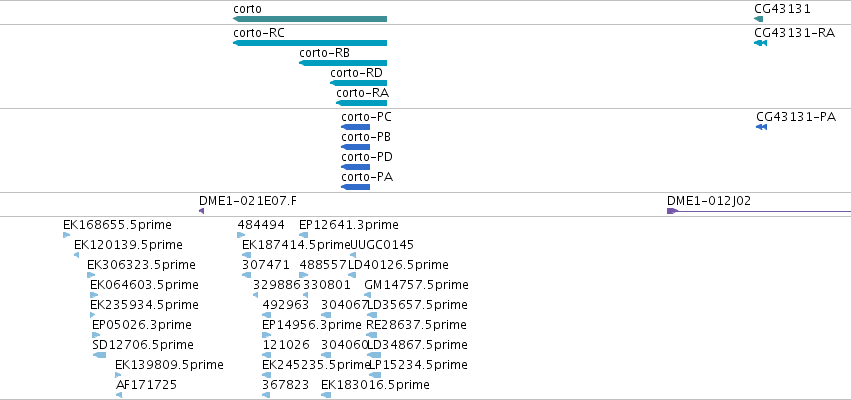Select the corto-RB transcript feature
Image resolution: width=851 pixels, height=400 pixels.
(x=343, y=63)
